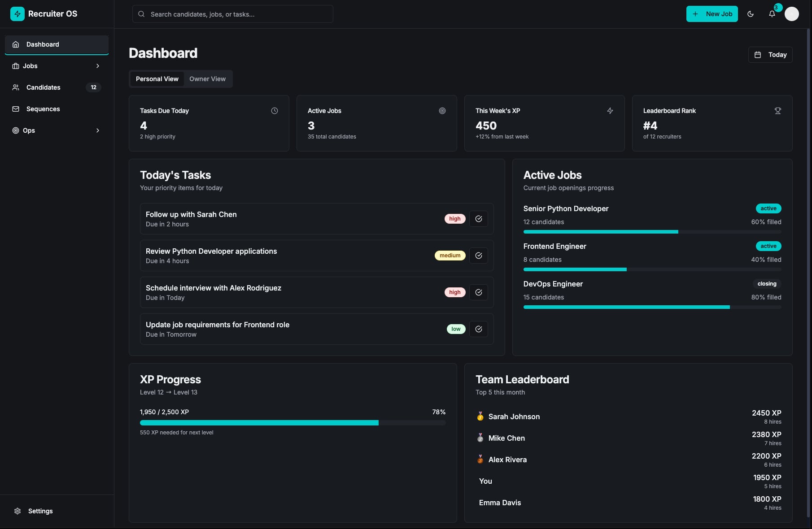The image size is (812, 529).
Task: Click the Recruiter OS lightning logo icon
Action: [x=17, y=14]
